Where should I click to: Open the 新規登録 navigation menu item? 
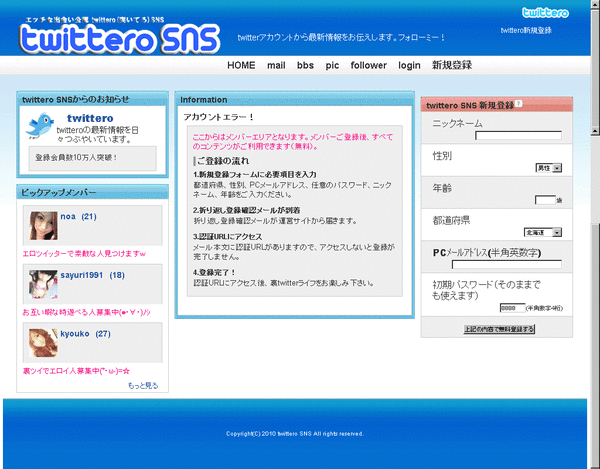pyautogui.click(x=452, y=65)
